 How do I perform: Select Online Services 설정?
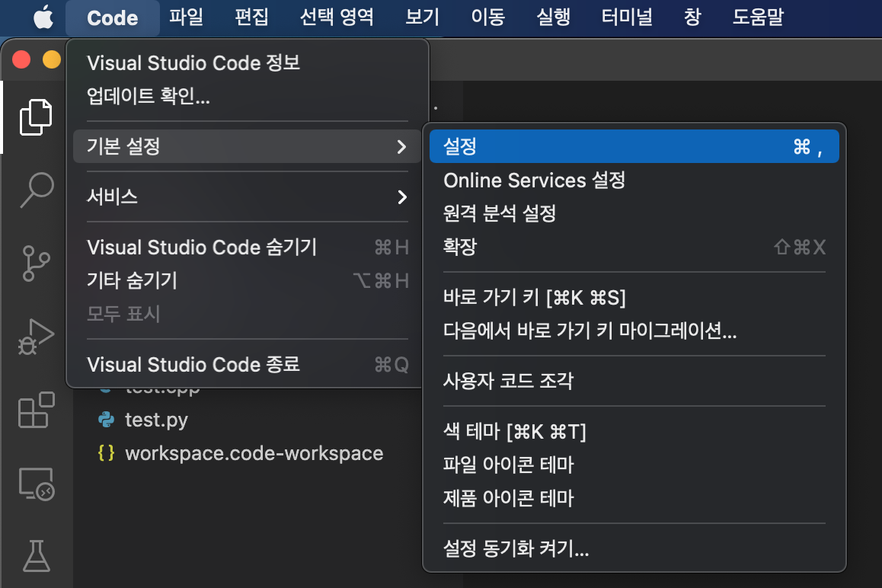click(634, 180)
